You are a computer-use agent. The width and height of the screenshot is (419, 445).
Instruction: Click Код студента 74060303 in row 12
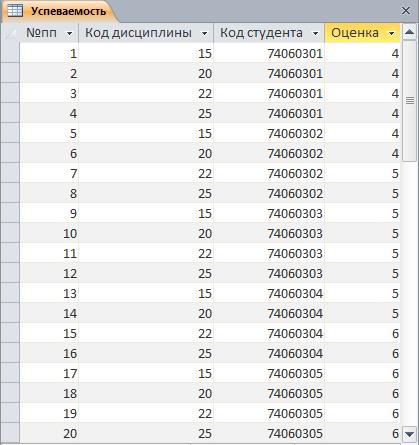tap(269, 273)
